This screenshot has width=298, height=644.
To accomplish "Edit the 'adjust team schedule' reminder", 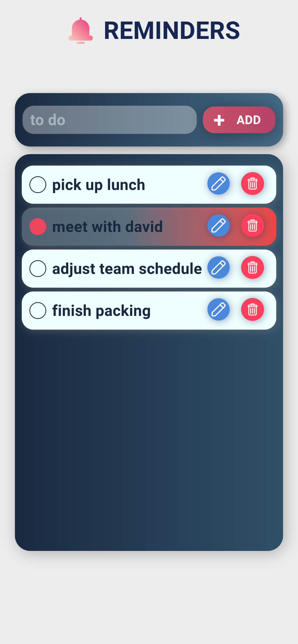I will tap(219, 268).
